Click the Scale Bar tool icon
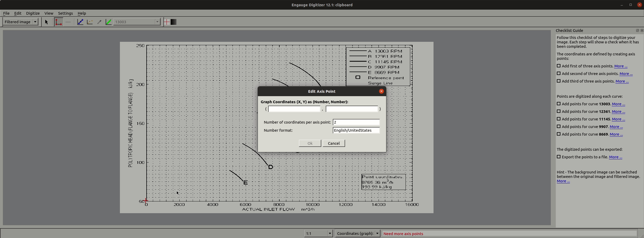Screen dimensions: 644x238 68,22
